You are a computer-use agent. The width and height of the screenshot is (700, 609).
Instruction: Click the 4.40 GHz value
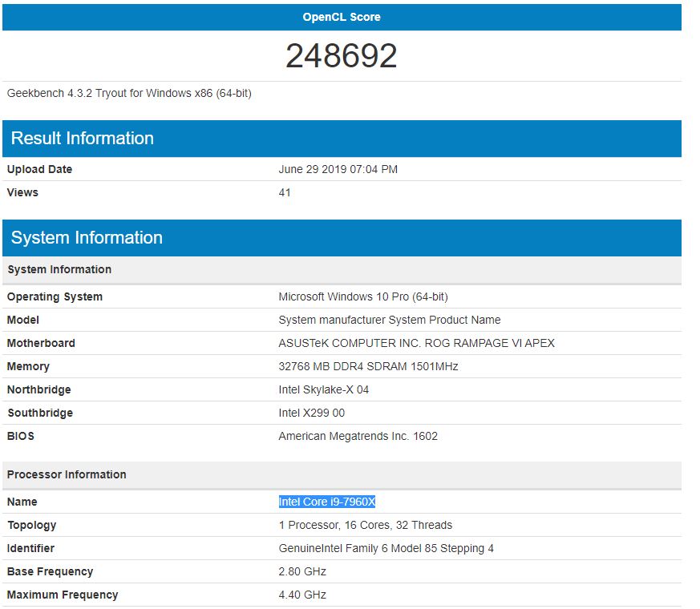point(302,595)
